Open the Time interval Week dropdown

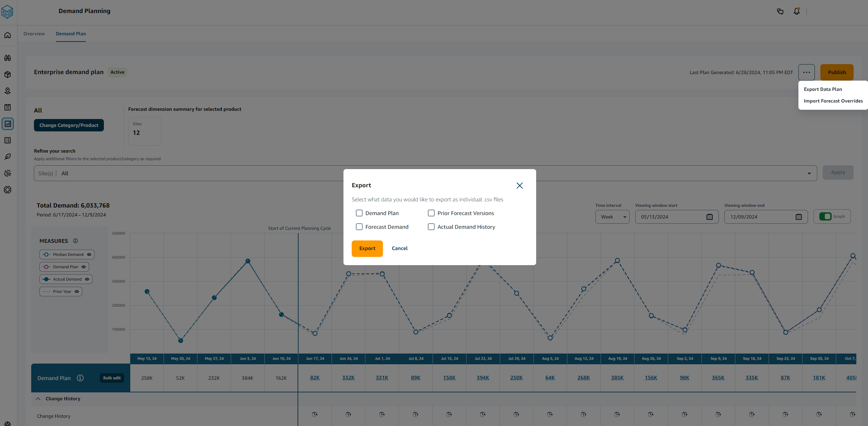(x=613, y=217)
